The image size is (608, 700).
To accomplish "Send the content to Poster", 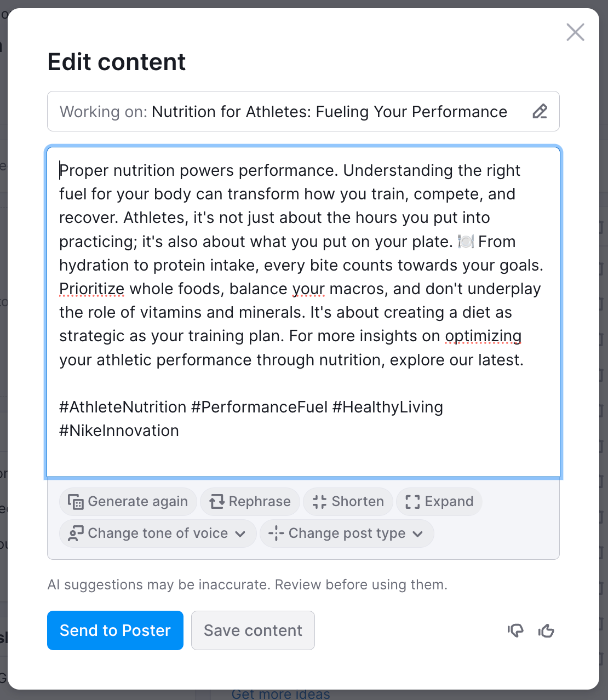I will click(115, 630).
